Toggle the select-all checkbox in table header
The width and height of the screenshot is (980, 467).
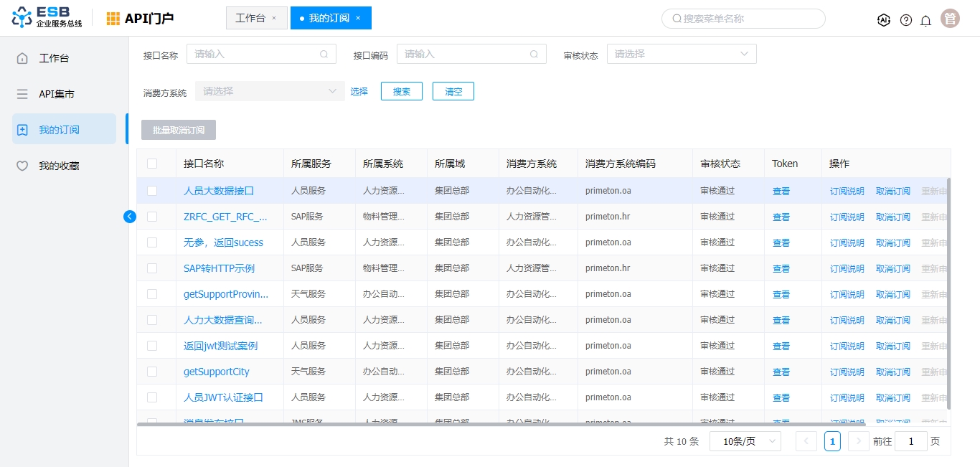(x=152, y=164)
